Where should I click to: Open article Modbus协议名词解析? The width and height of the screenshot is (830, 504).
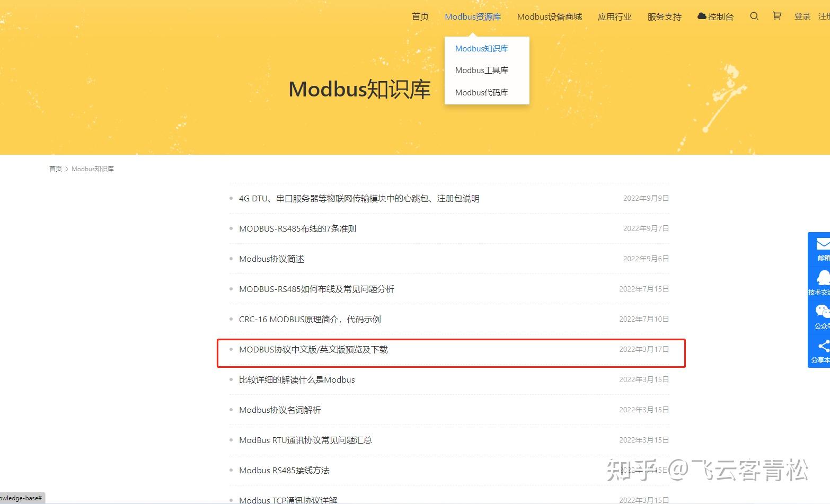point(280,410)
